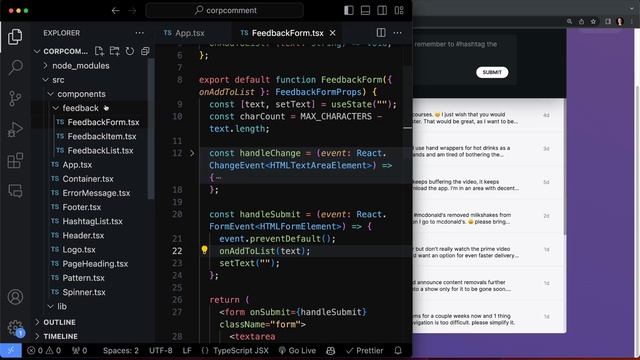
Task: Toggle secondary side bar visibility
Action: point(382,11)
